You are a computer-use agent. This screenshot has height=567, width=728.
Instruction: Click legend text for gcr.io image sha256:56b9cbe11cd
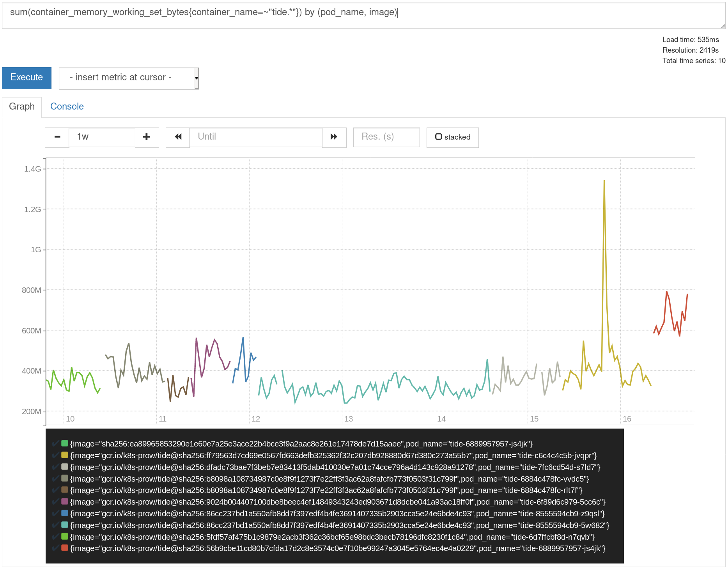coord(338,548)
